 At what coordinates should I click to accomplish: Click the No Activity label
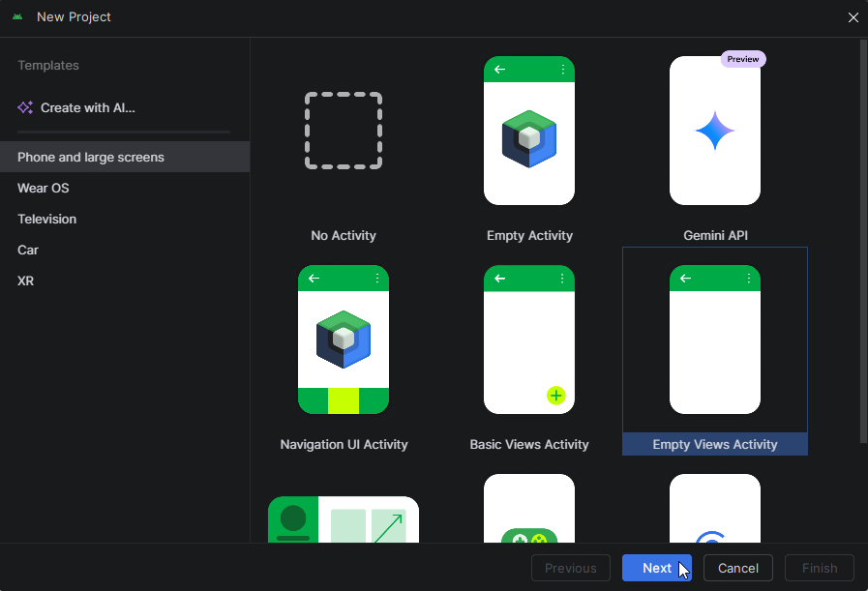344,236
